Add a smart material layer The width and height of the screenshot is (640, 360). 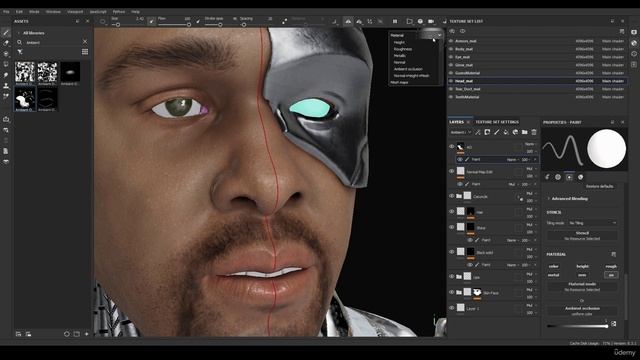(x=515, y=132)
